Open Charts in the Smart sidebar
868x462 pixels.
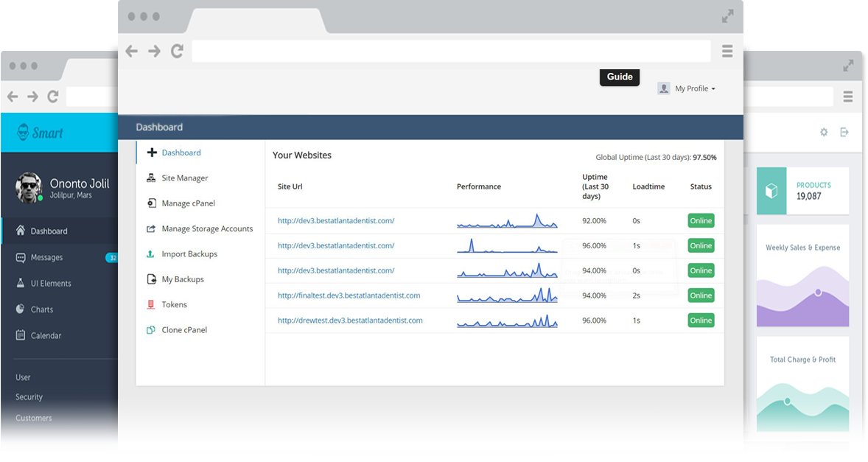[x=42, y=309]
